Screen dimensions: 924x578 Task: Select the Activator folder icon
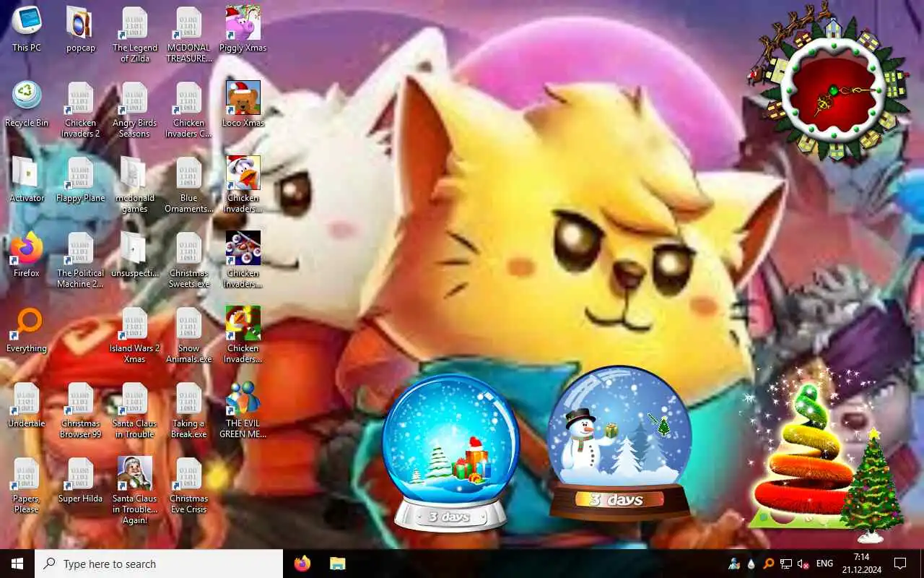tap(27, 180)
